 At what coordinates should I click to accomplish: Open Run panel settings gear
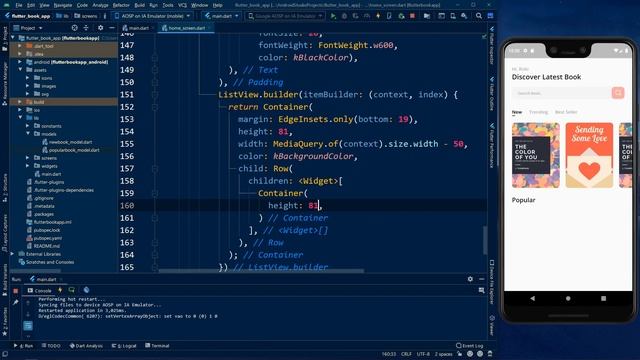coord(470,279)
